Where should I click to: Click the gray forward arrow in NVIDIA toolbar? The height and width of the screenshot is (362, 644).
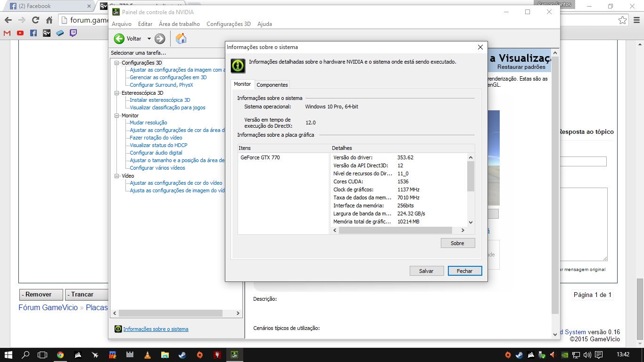click(x=160, y=39)
